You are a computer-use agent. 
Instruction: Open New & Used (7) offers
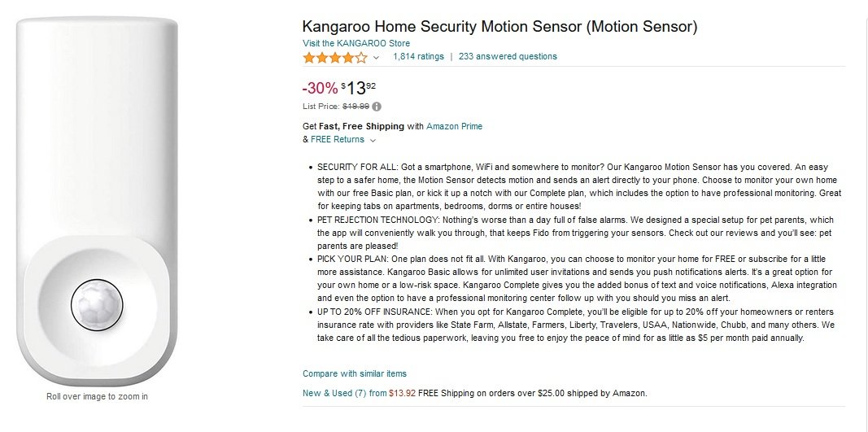[x=334, y=393]
